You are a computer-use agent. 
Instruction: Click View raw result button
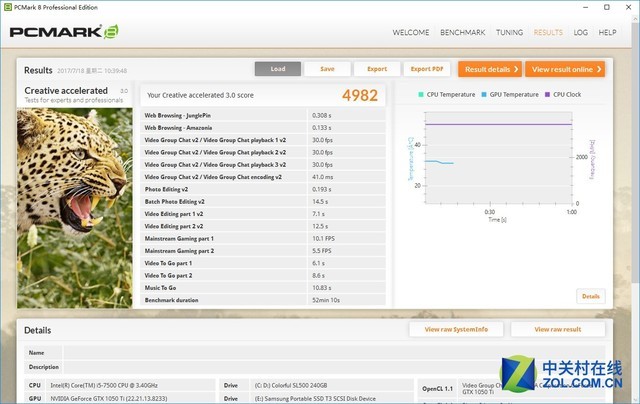(x=558, y=329)
